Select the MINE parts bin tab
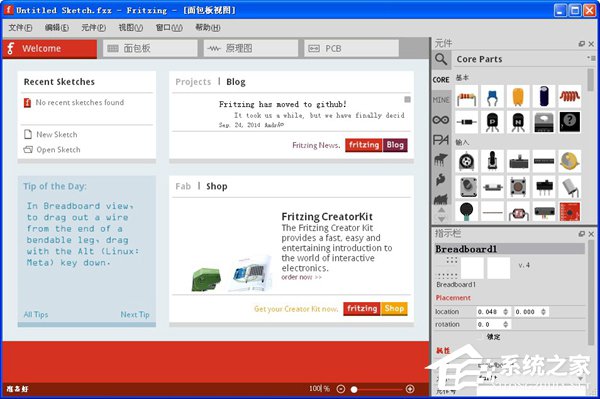 [441, 100]
